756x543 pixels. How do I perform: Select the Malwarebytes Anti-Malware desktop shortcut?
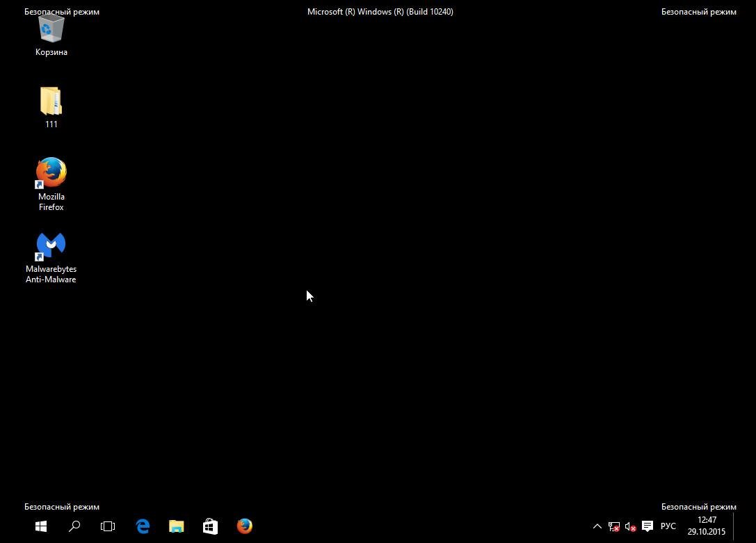(51, 258)
